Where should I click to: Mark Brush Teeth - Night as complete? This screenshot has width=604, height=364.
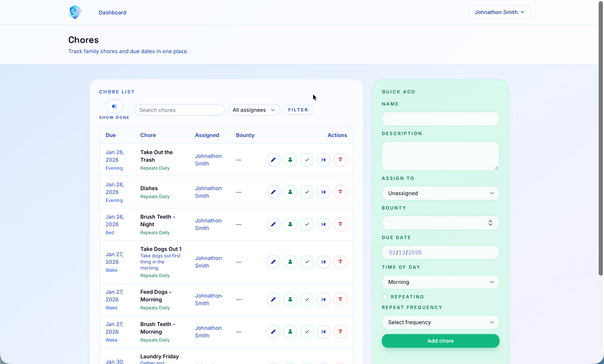[307, 224]
